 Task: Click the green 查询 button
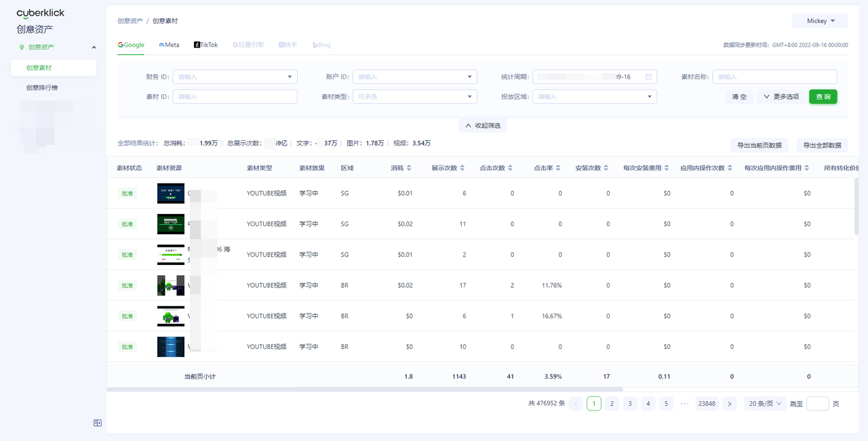[x=823, y=97]
